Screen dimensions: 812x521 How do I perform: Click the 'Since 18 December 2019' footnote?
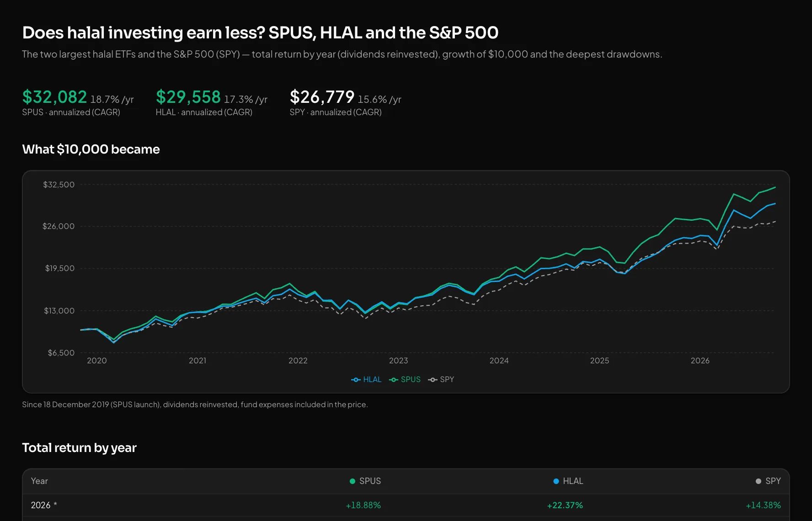click(195, 404)
